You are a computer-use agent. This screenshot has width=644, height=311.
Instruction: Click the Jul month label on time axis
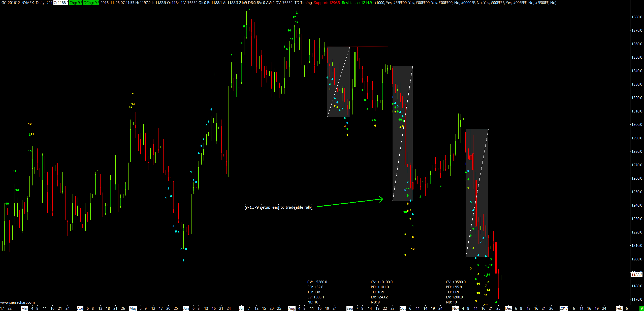(241, 308)
